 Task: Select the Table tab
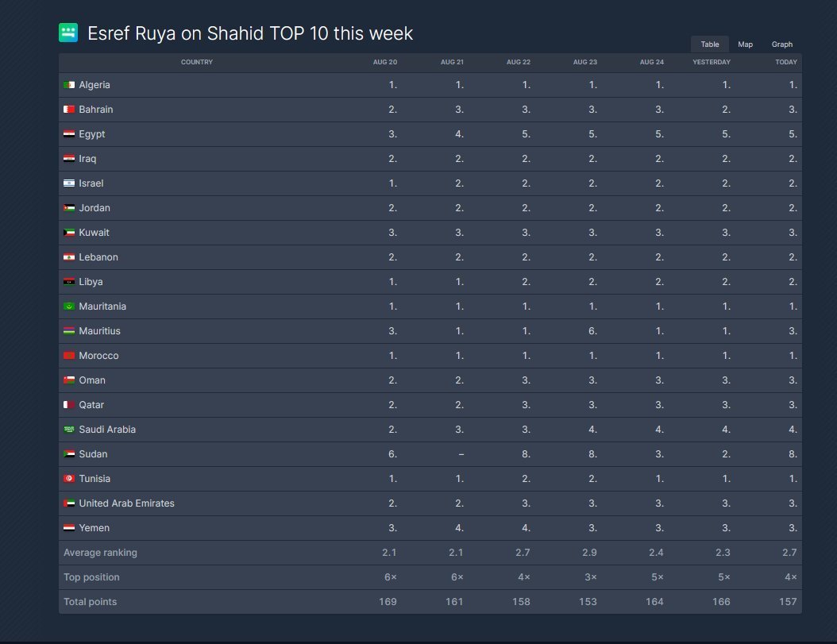click(709, 44)
